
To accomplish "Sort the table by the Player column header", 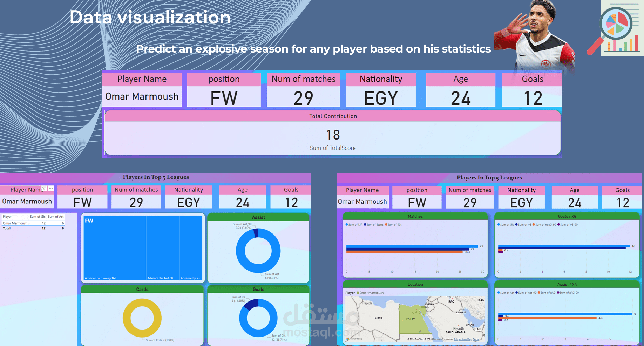I will click(x=7, y=217).
